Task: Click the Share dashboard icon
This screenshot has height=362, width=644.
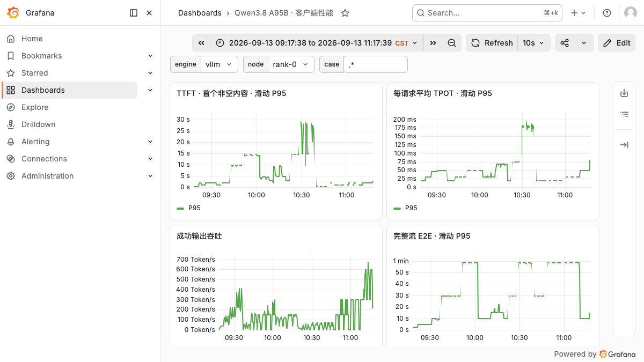Action: coord(565,43)
